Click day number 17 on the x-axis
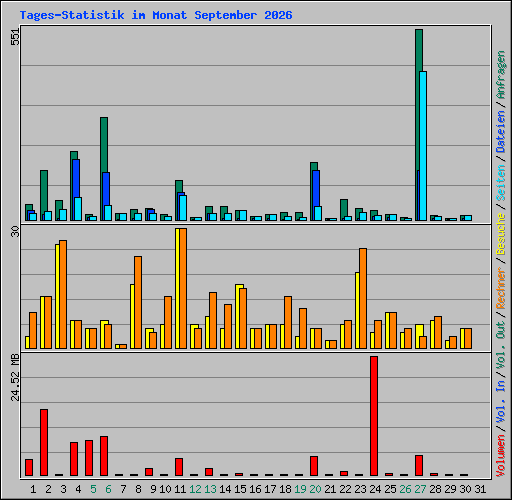512x500 pixels. coord(270,489)
